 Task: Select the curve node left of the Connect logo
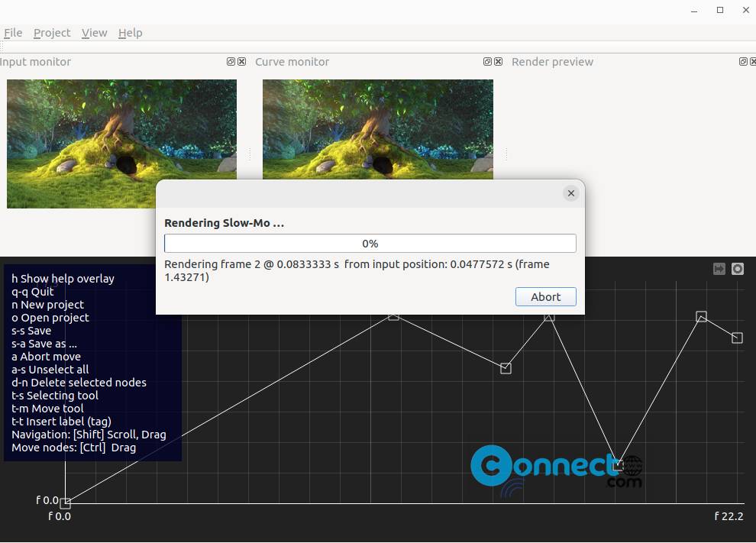[x=506, y=368]
